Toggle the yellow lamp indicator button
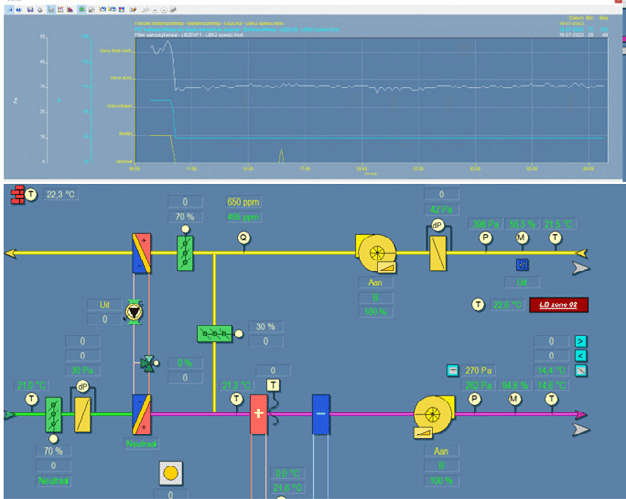The height and width of the screenshot is (499, 626). tap(170, 473)
